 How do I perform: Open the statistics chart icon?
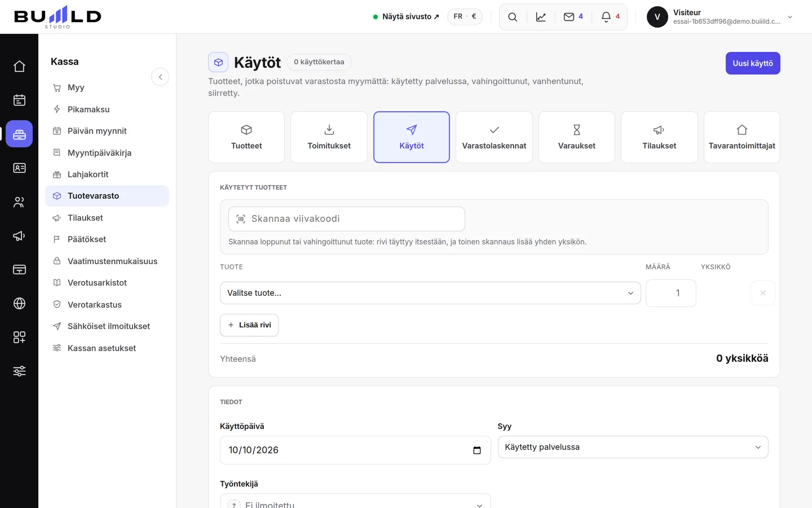[541, 17]
